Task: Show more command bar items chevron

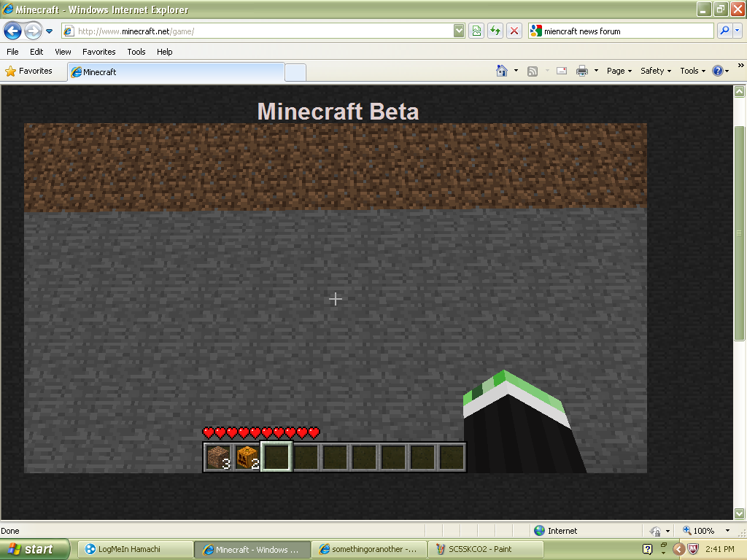Action: pyautogui.click(x=741, y=65)
